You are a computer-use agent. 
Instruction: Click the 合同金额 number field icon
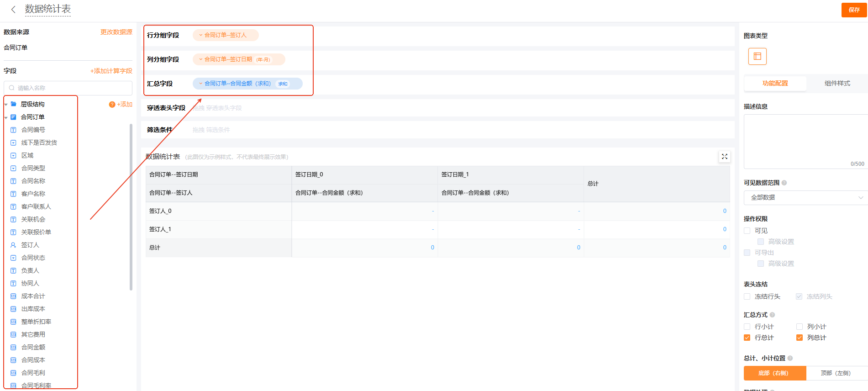coord(13,347)
